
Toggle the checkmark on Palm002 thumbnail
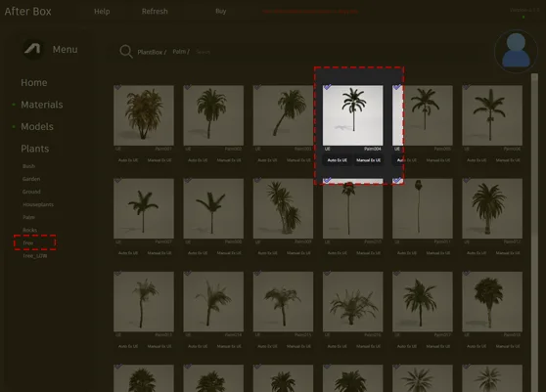[x=187, y=87]
